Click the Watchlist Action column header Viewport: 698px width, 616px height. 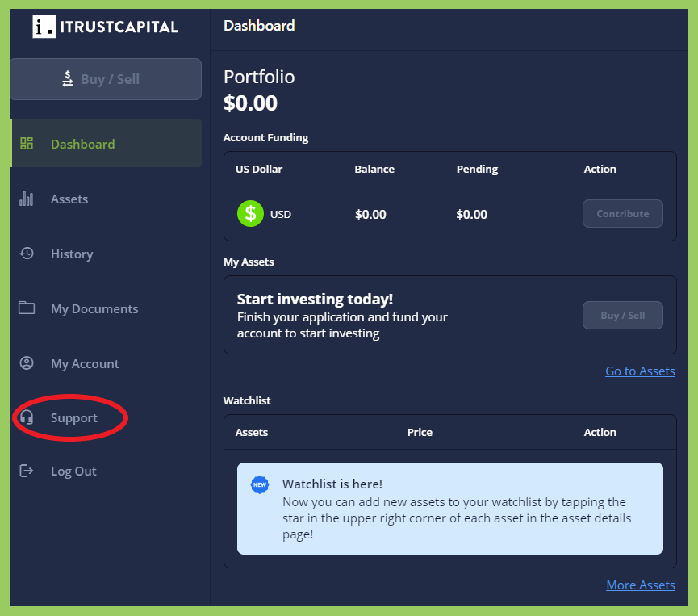(x=600, y=433)
